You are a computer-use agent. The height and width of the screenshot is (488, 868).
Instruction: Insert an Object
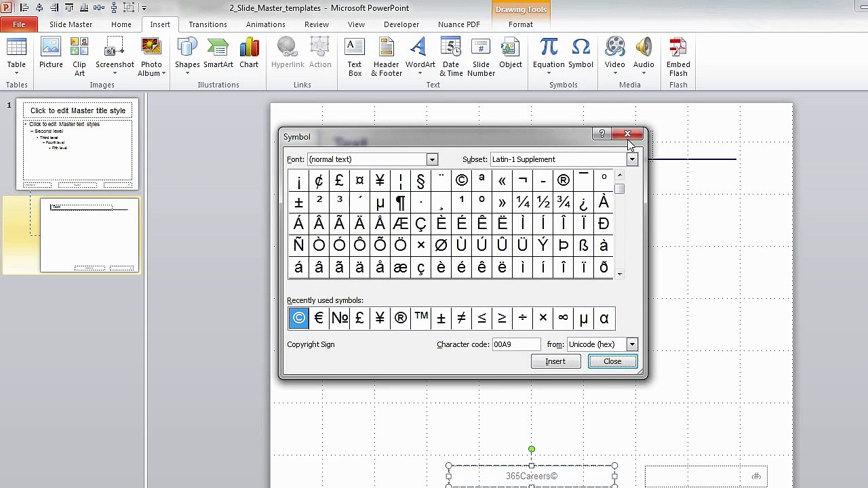pos(511,53)
